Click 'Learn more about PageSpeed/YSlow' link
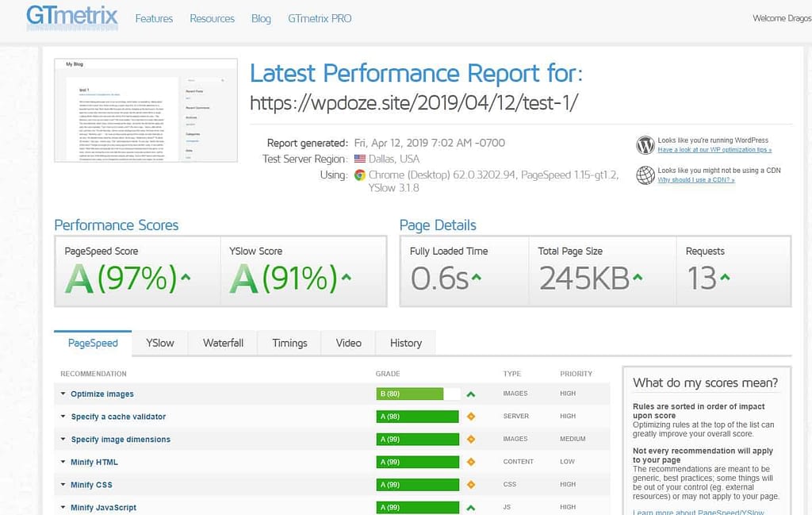Viewport: 812px width, 515px height. pyautogui.click(x=698, y=512)
